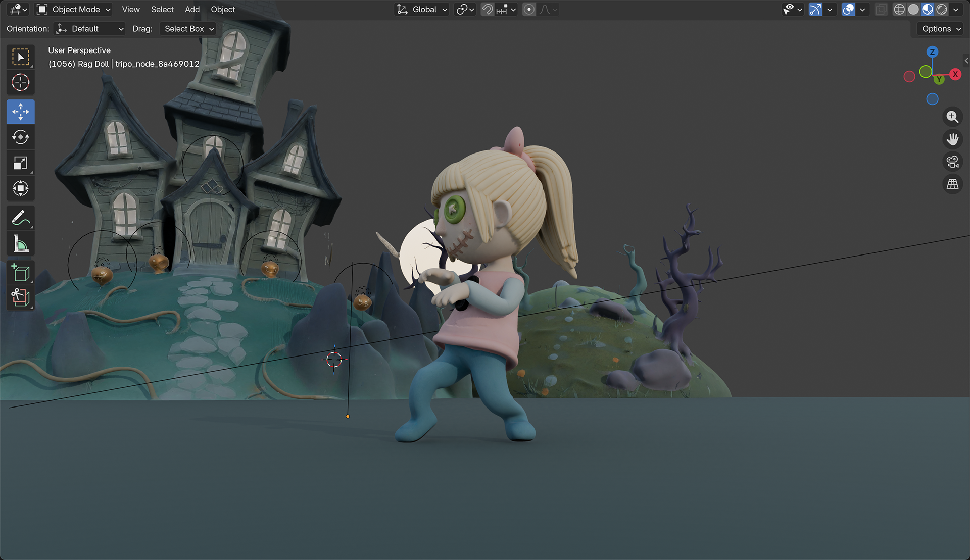This screenshot has width=970, height=560.
Task: Open the Object Mode dropdown
Action: pyautogui.click(x=74, y=9)
